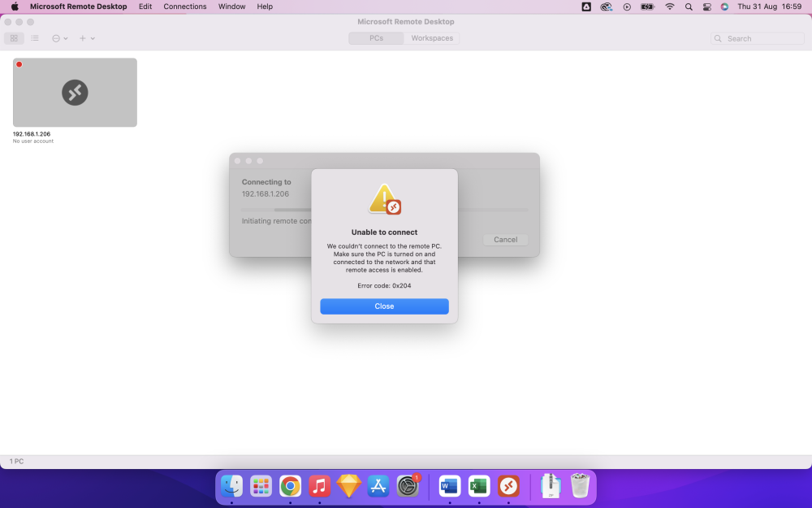Open Microsoft Excel from the Dock

479,486
